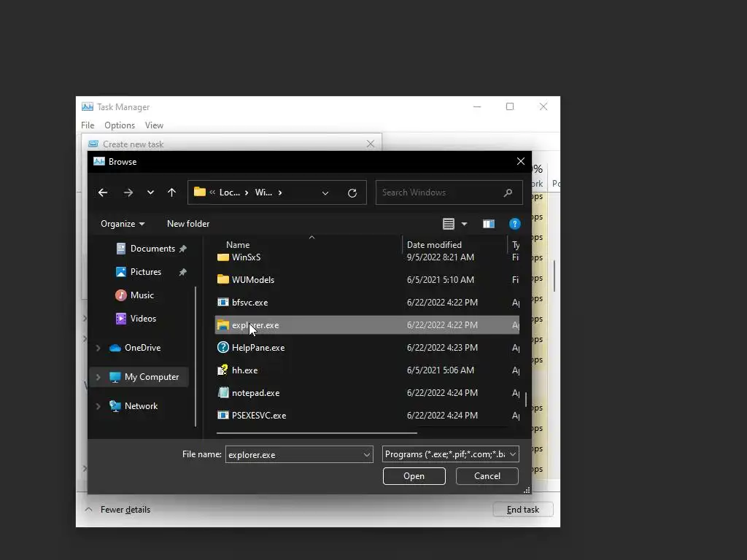Open Task Manager File menu

[88, 125]
